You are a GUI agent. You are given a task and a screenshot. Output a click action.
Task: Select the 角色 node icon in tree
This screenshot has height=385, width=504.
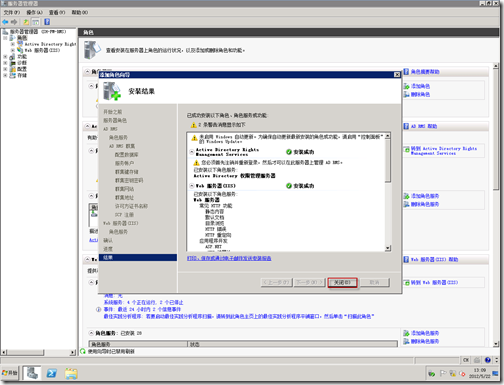coord(12,38)
